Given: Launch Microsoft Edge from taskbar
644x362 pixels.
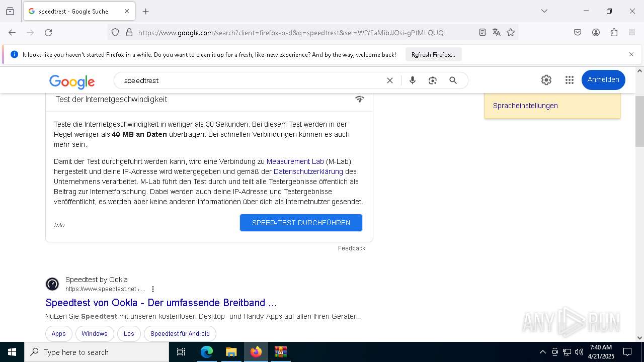Looking at the screenshot, I should (x=207, y=352).
